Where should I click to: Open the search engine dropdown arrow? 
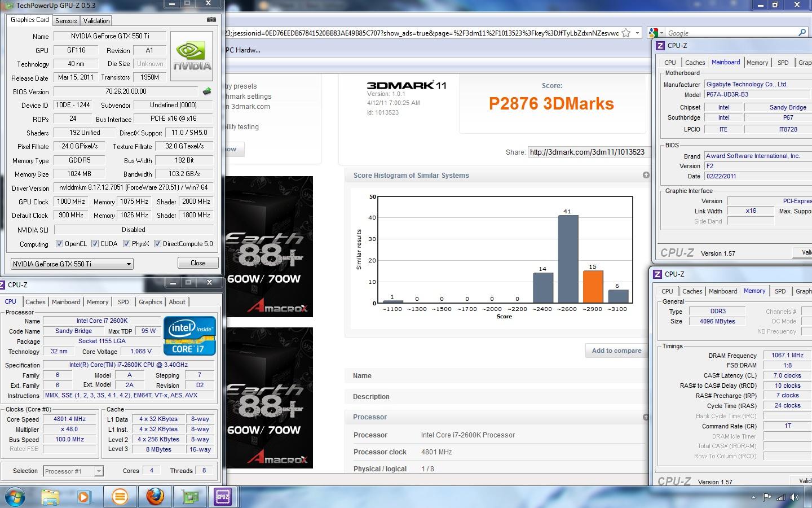click(661, 33)
